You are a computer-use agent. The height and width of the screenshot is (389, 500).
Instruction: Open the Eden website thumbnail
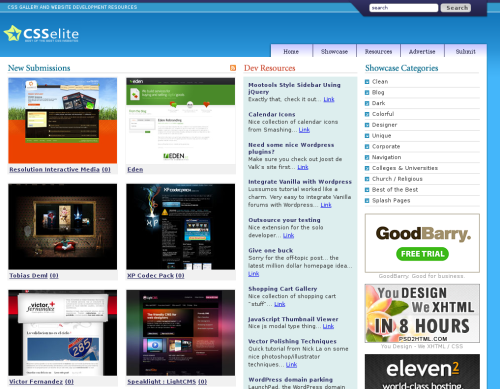pos(180,121)
